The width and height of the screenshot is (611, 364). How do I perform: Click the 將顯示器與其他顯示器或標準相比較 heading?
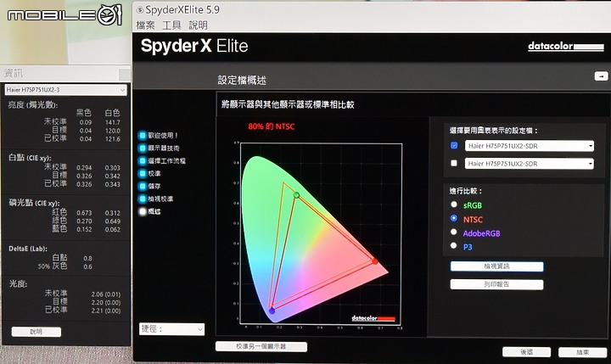(288, 104)
